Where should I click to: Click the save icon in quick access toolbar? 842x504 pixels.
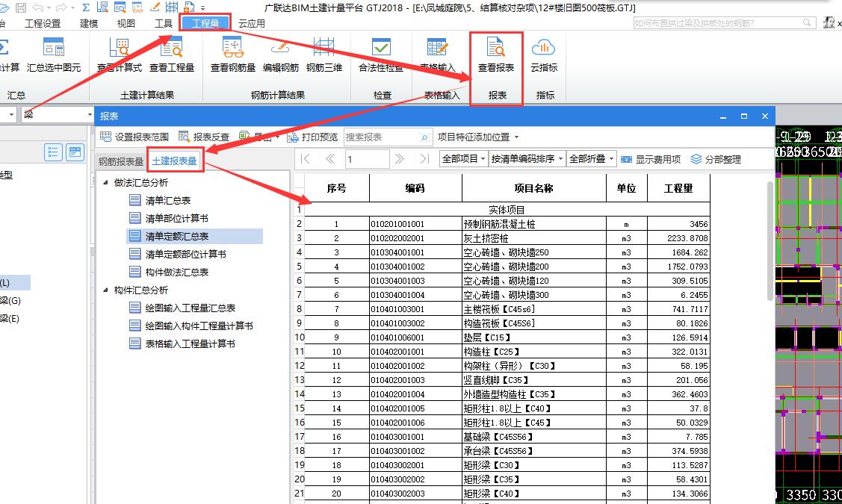click(x=20, y=7)
